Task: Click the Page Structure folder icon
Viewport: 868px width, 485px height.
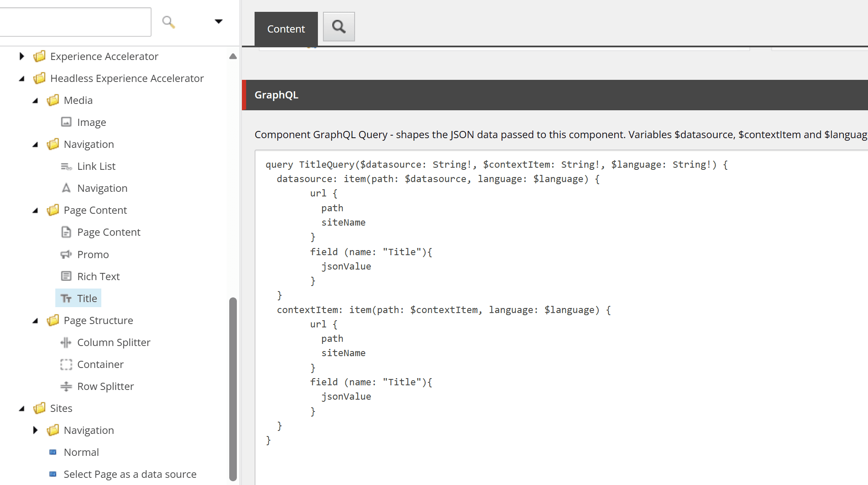Action: (x=53, y=320)
